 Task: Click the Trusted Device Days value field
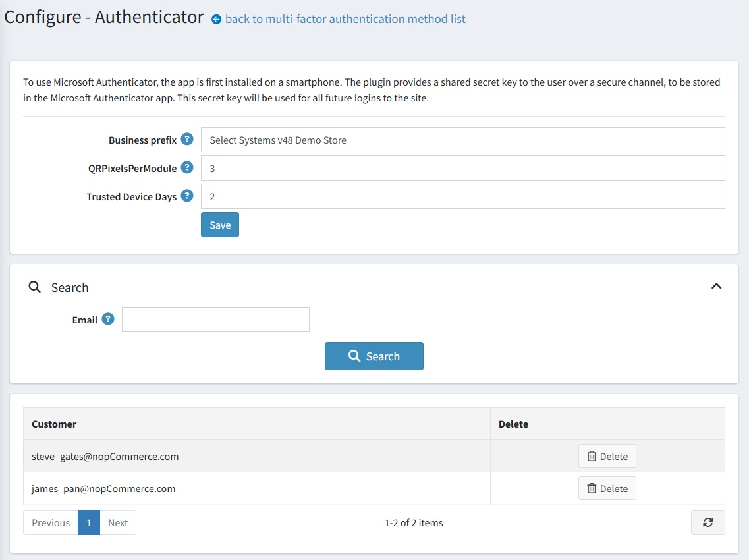(x=461, y=196)
